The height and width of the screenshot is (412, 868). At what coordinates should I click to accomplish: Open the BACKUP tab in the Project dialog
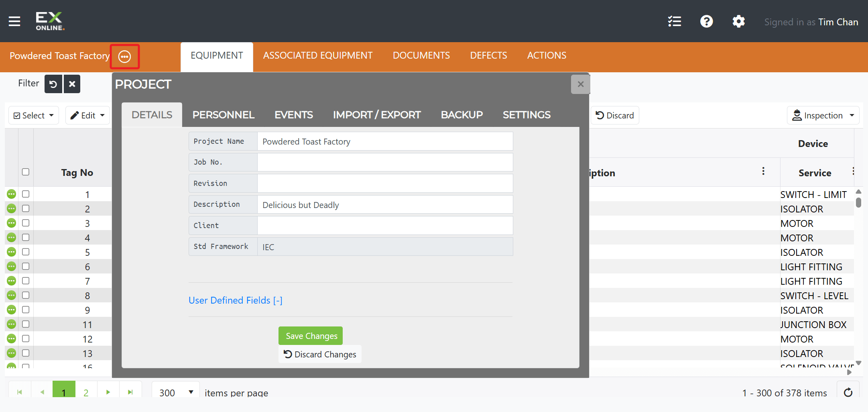tap(462, 115)
